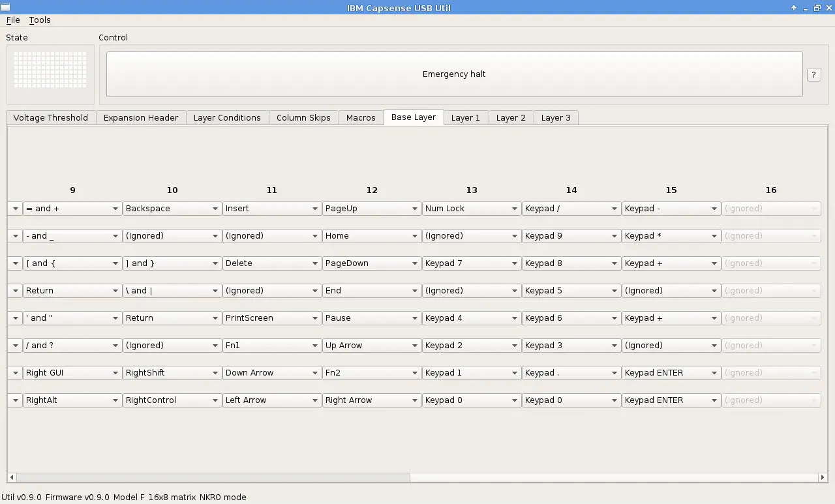Click the 'NKRO mode' status bar text
The image size is (835, 504).
click(223, 497)
